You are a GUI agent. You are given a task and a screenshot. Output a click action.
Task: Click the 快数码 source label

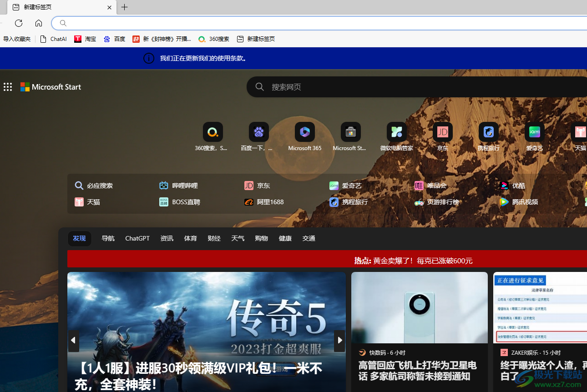377,352
